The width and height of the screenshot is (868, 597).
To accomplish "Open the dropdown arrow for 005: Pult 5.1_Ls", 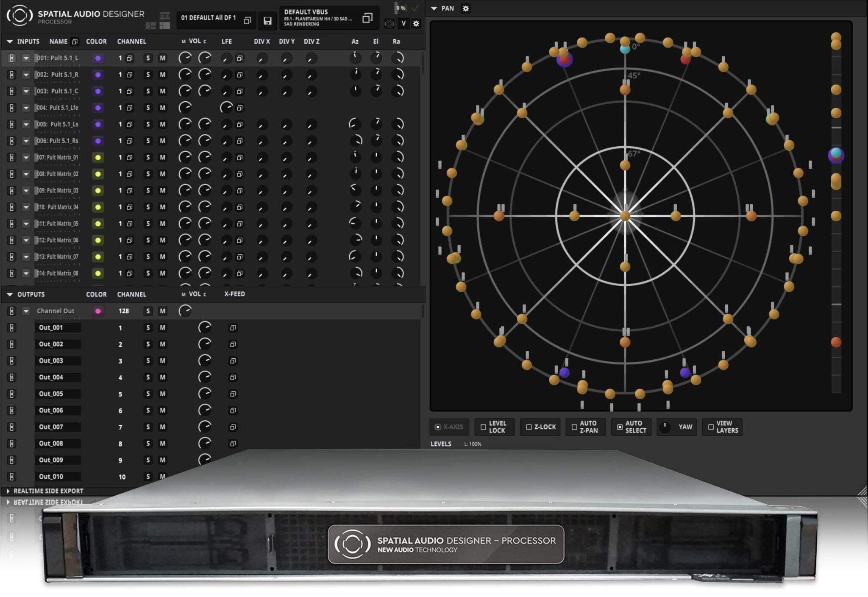I will click(x=26, y=124).
